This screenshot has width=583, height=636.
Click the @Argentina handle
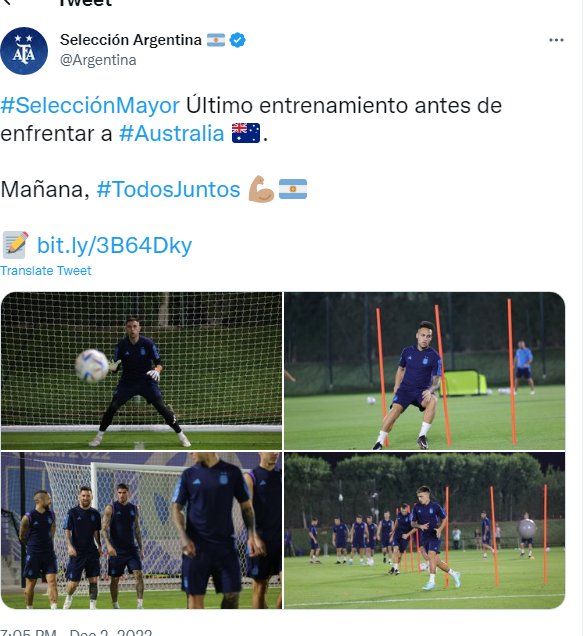pos(98,60)
